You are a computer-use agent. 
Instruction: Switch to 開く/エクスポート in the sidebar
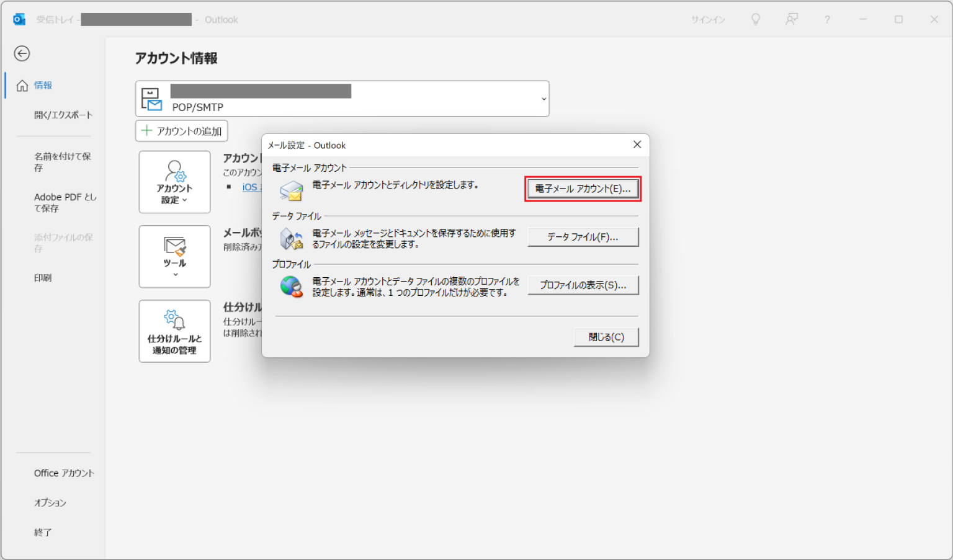[64, 114]
